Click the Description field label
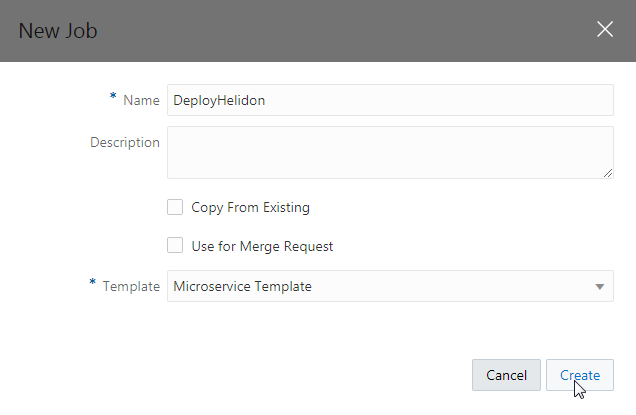This screenshot has width=636, height=415. [x=125, y=142]
